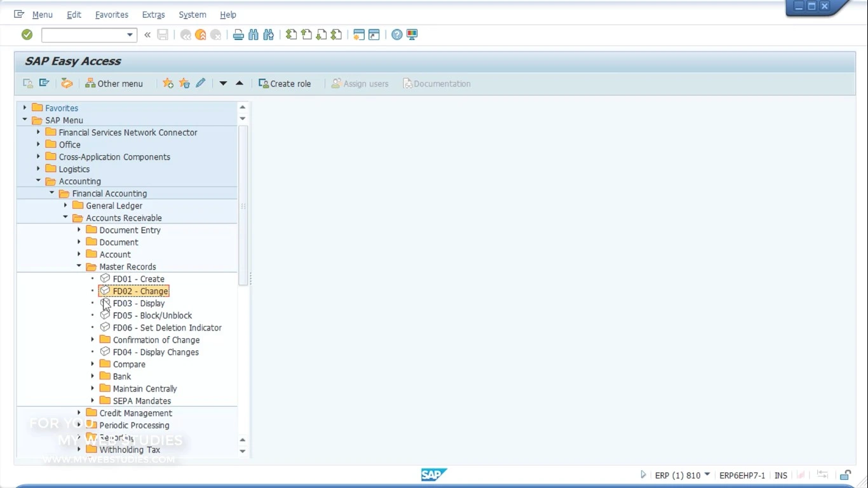Click the User Menu icon
The image size is (868, 488).
[x=28, y=83]
